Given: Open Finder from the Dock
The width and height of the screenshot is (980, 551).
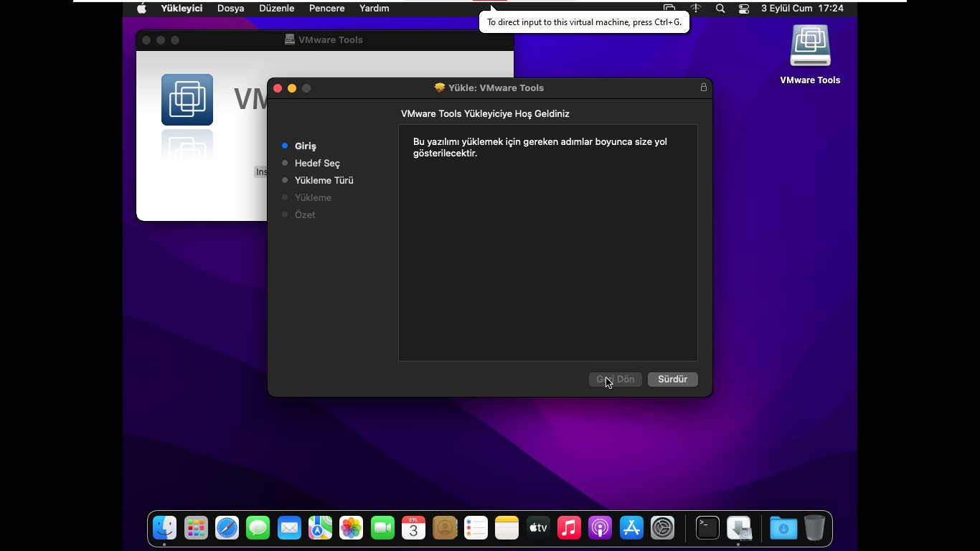Looking at the screenshot, I should pyautogui.click(x=164, y=529).
